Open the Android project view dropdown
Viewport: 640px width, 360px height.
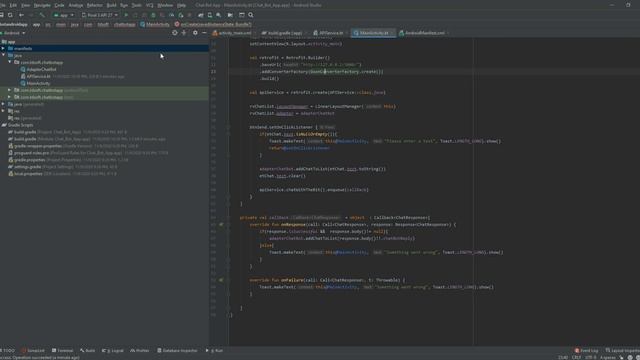coord(13,33)
